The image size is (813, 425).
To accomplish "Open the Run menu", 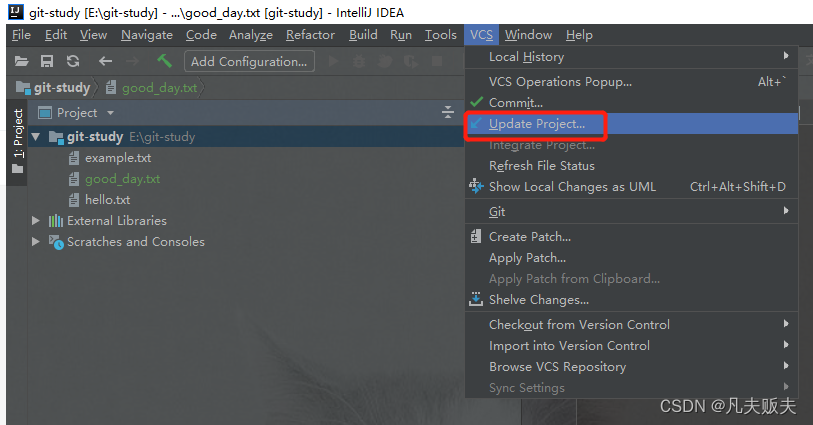I will point(401,35).
